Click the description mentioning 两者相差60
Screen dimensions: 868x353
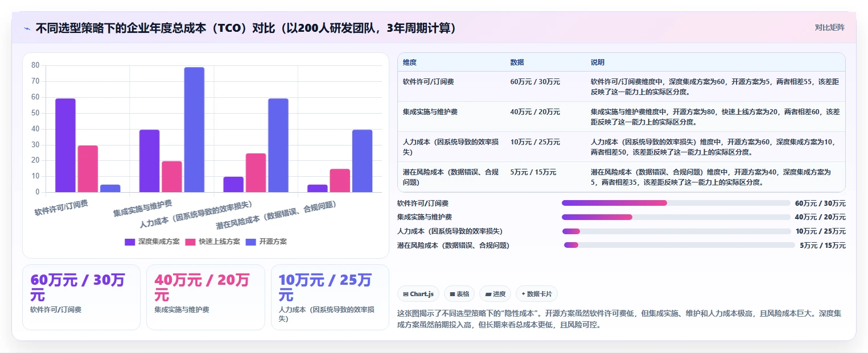[714, 117]
